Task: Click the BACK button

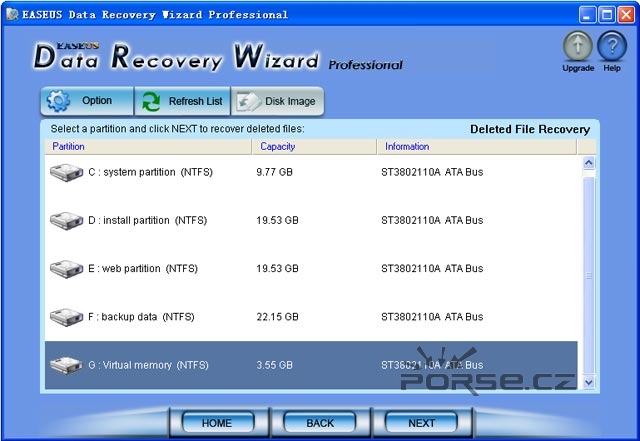Action: (x=320, y=423)
